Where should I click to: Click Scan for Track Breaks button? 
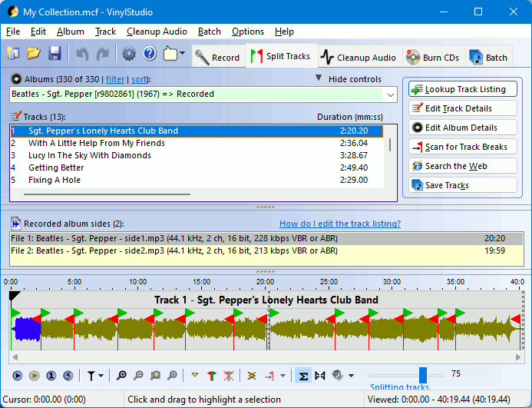pos(463,147)
